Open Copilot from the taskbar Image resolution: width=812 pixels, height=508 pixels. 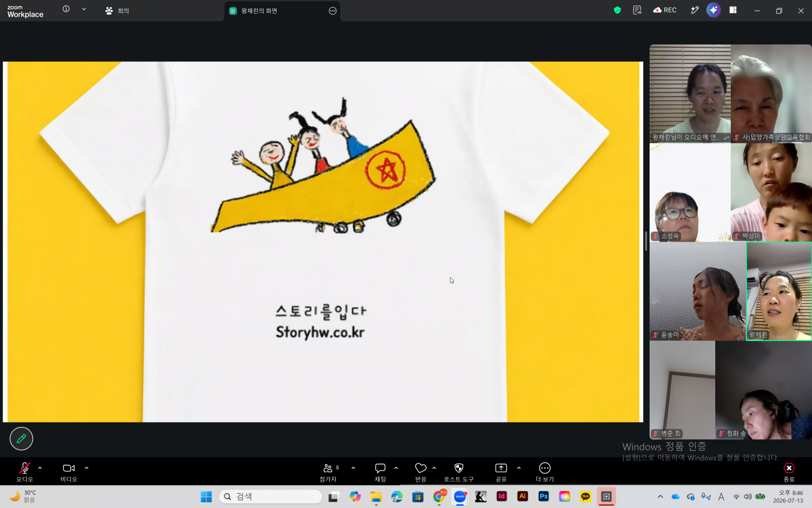[355, 497]
